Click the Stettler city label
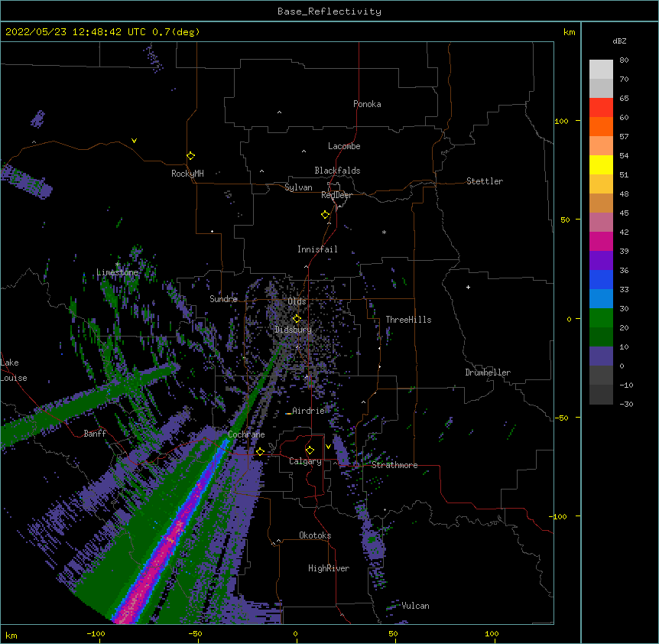 point(485,181)
